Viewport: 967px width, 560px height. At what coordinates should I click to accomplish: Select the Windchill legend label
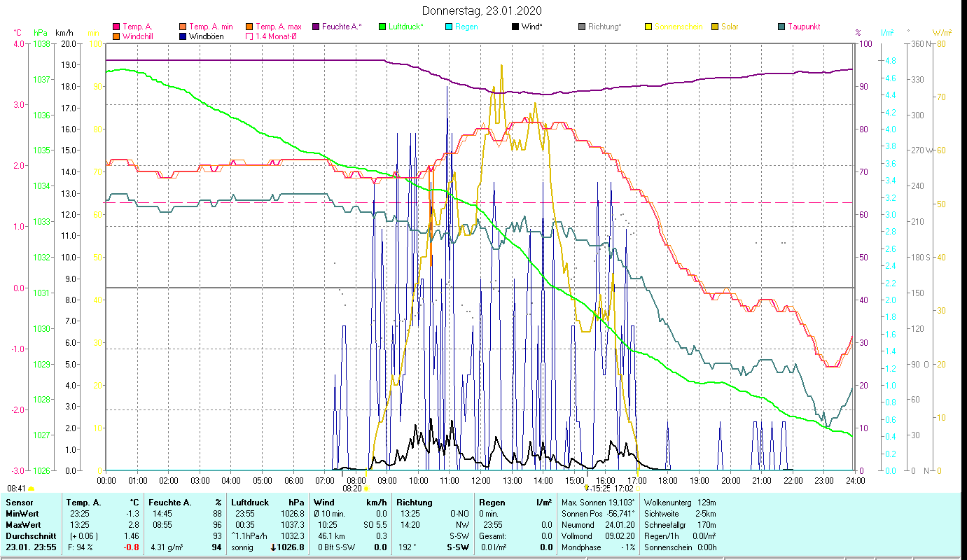(x=138, y=36)
